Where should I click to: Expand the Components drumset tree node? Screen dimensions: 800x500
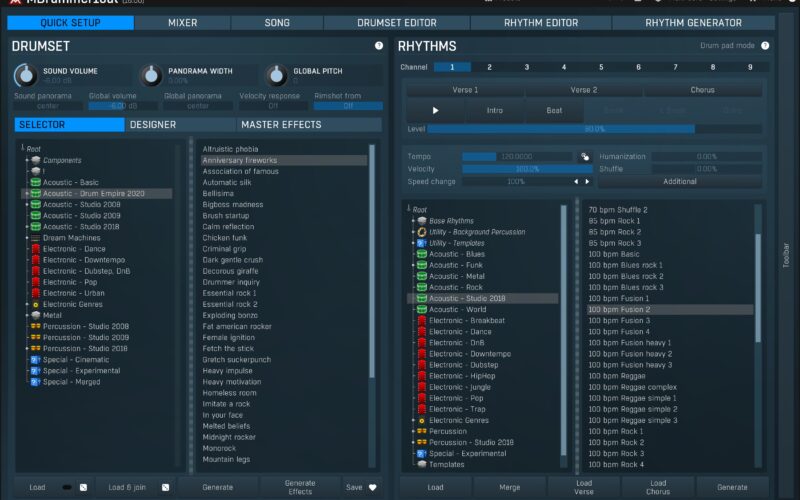coord(25,160)
